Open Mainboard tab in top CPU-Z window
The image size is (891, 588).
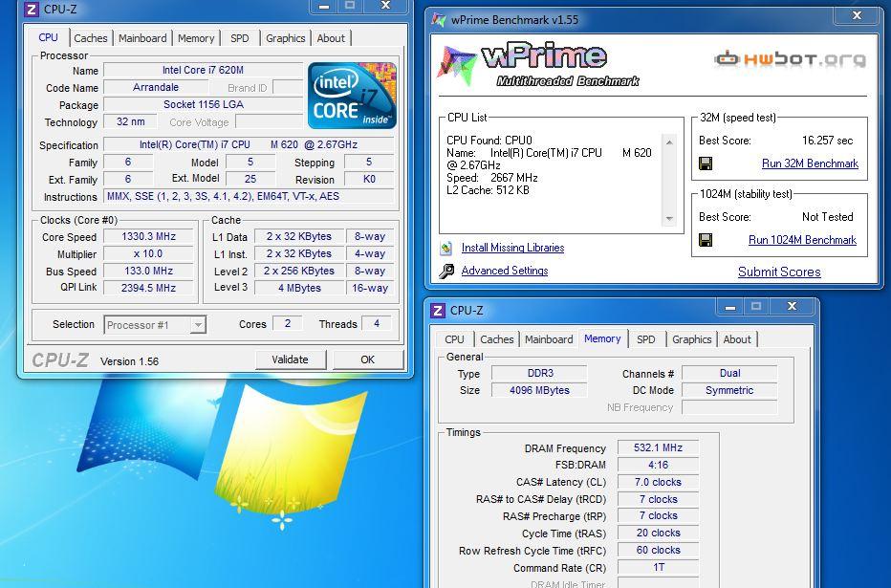[x=142, y=38]
